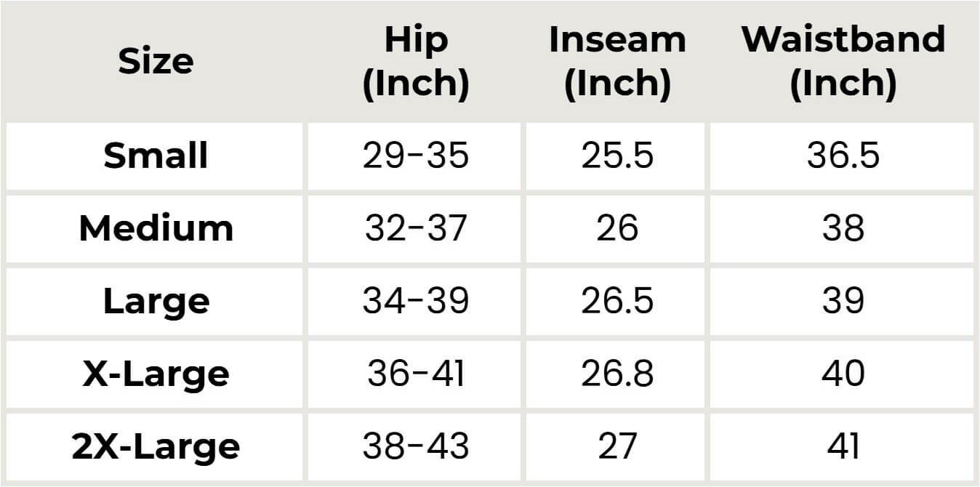Select the waistband value 41 cell
Screen dimensions: 980x487
[843, 446]
